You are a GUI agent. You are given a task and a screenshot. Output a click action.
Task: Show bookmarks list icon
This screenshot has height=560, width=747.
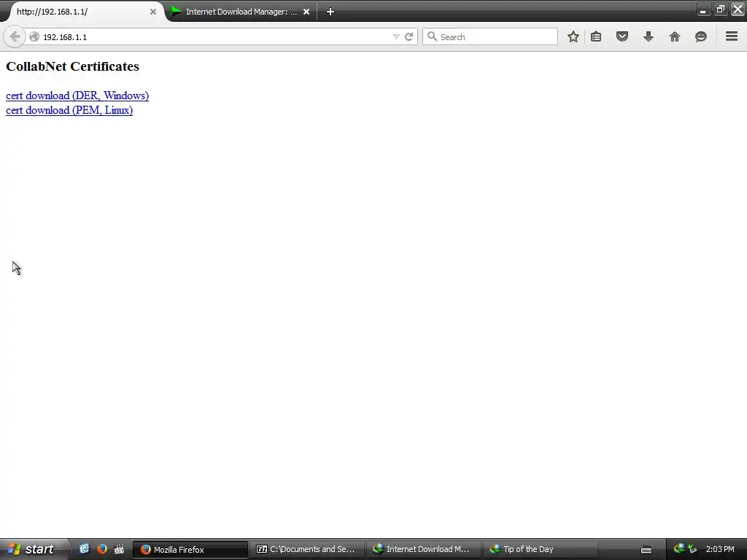point(596,36)
